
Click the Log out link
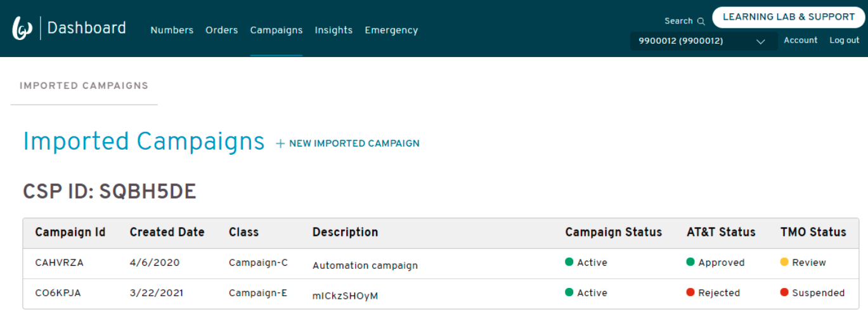[x=845, y=40]
